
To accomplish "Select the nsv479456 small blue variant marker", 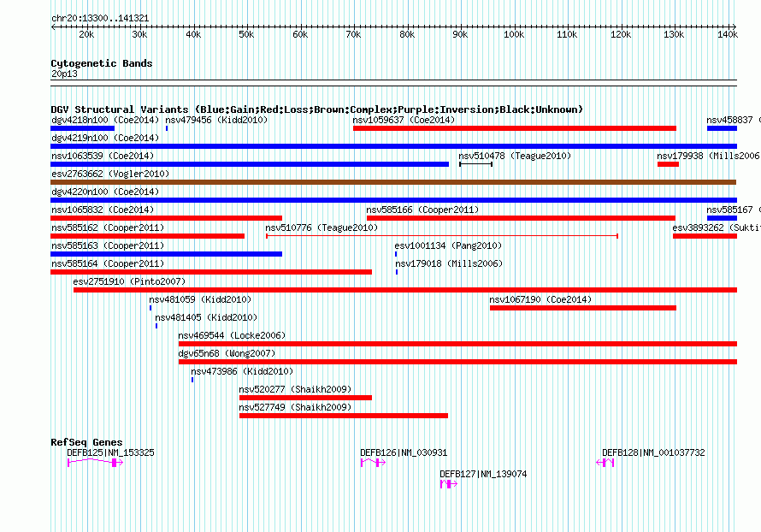I will point(167,128).
